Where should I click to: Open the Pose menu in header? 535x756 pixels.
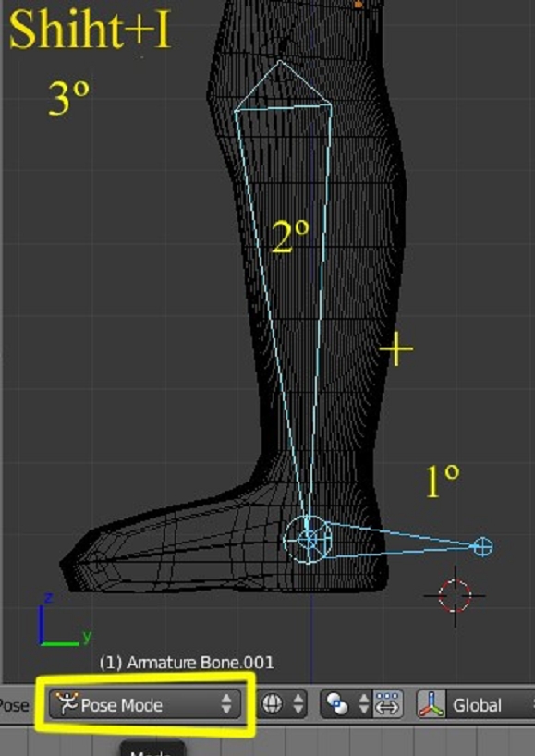[14, 705]
